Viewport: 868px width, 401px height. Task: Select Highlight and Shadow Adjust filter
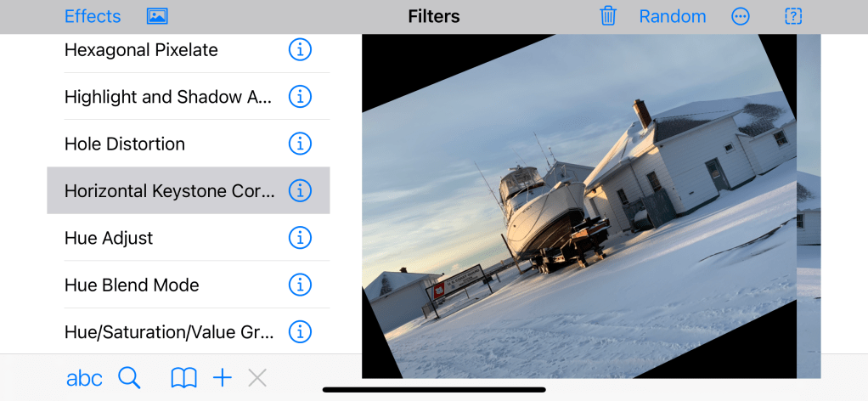point(168,98)
